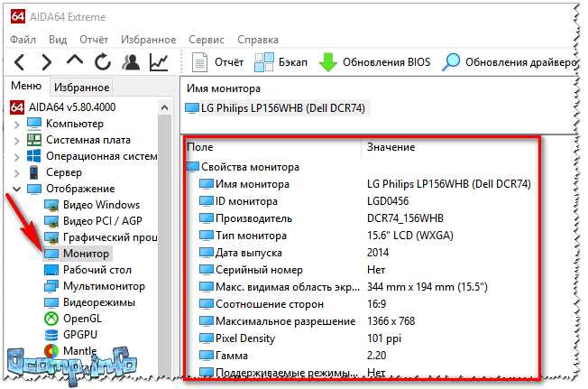Viewport: 588px width, 389px height.
Task: Click the Поле column header
Action: click(x=199, y=147)
